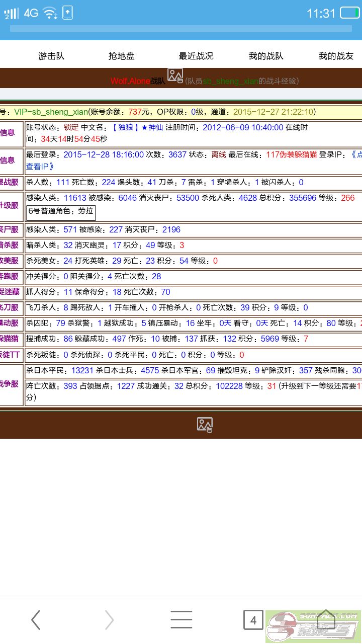Screen dimensions: 362x644
Task: Click the green sb_sheng_xian member link
Action: pyautogui.click(x=230, y=81)
